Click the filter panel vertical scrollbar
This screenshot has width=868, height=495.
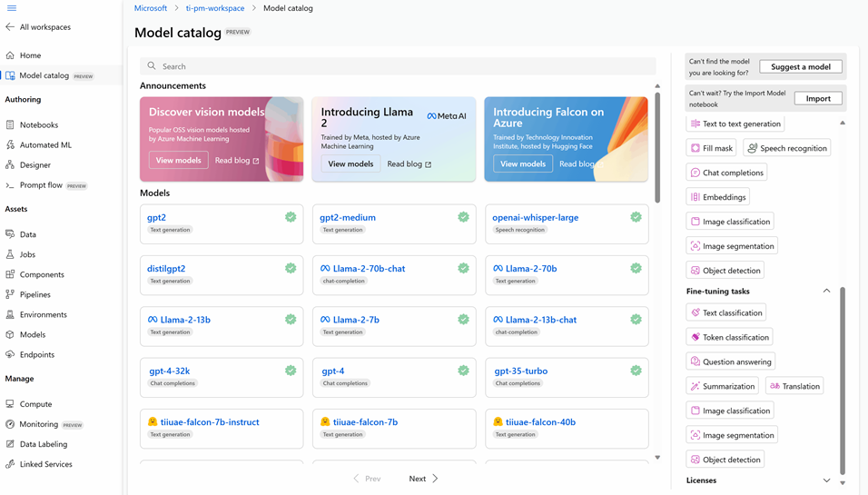pyautogui.click(x=843, y=381)
